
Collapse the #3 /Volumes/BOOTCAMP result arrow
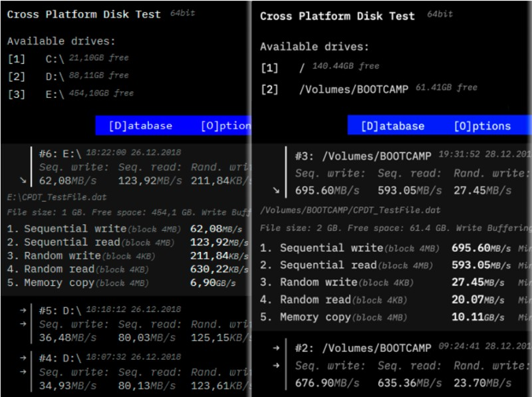coord(276,190)
